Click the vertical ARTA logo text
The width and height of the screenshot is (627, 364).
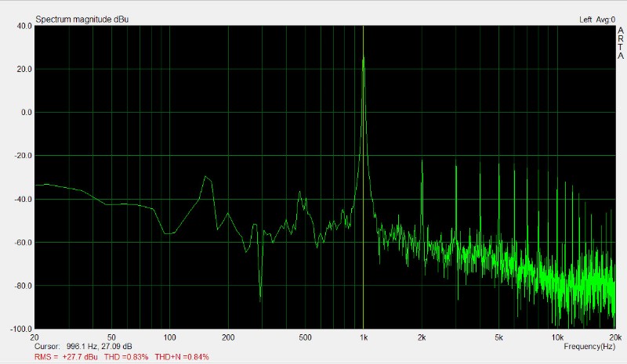(x=620, y=43)
